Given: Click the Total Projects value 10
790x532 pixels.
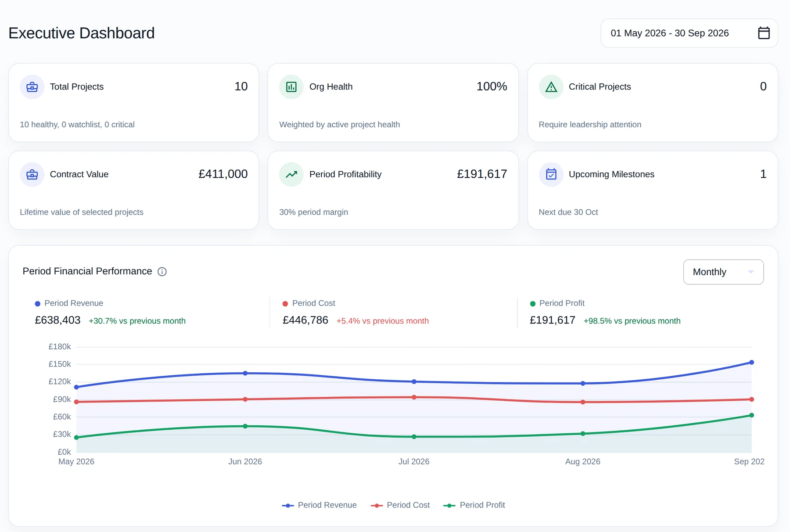Looking at the screenshot, I should [241, 86].
